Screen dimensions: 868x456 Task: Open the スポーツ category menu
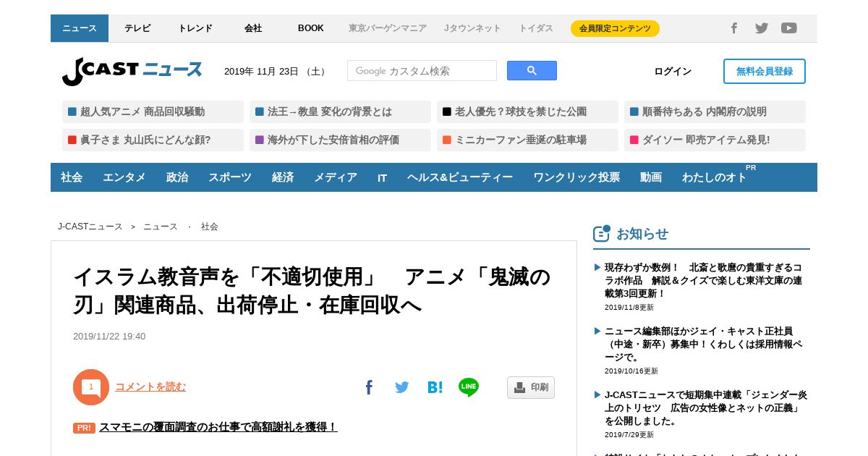click(x=230, y=177)
